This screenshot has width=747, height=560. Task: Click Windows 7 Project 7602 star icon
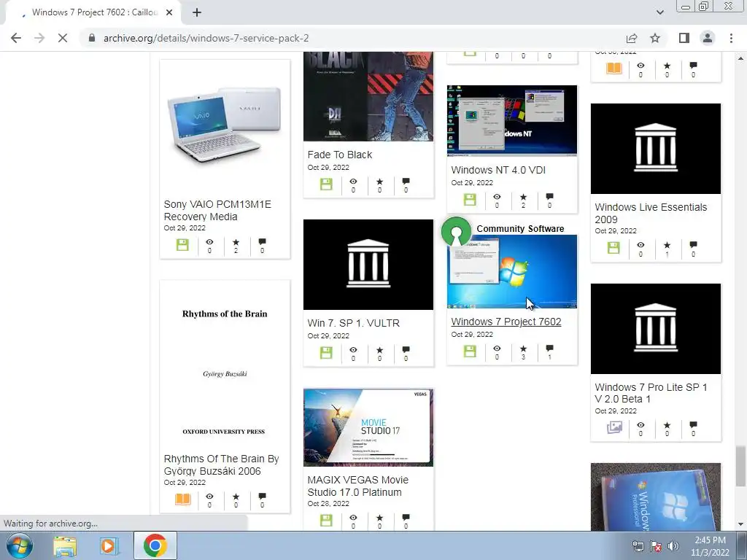click(523, 348)
